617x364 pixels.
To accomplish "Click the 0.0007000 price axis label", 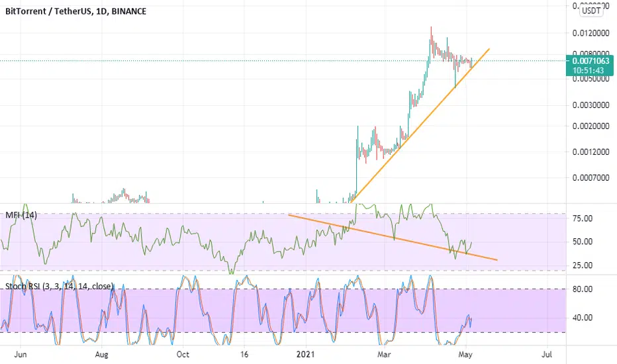I will tap(591, 178).
